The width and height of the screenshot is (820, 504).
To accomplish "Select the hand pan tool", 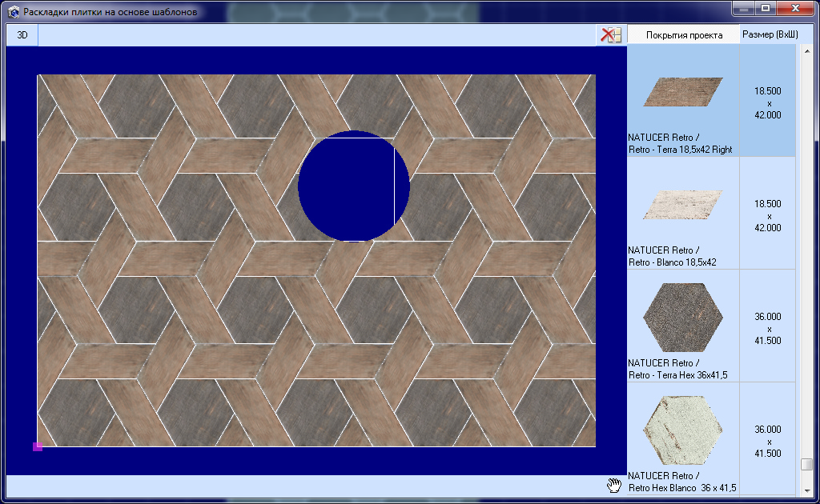I will pyautogui.click(x=614, y=484).
